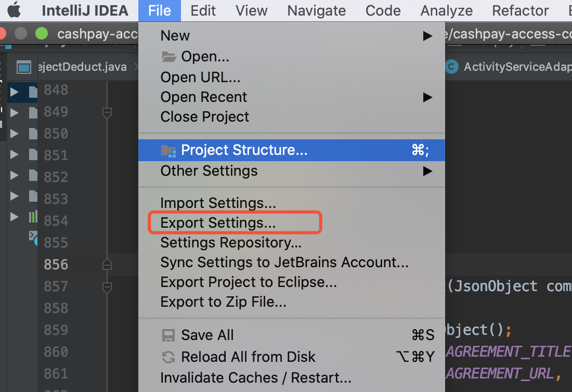
Task: Click the Project Structure folder icon
Action: (x=168, y=151)
